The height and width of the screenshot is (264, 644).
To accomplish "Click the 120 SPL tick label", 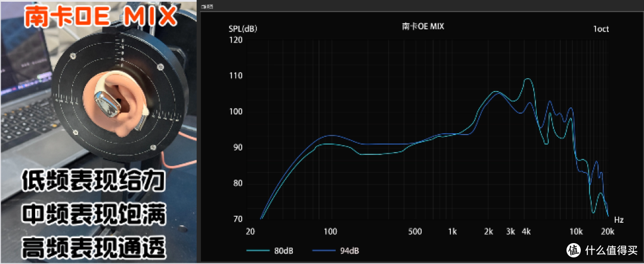I will pyautogui.click(x=237, y=40).
